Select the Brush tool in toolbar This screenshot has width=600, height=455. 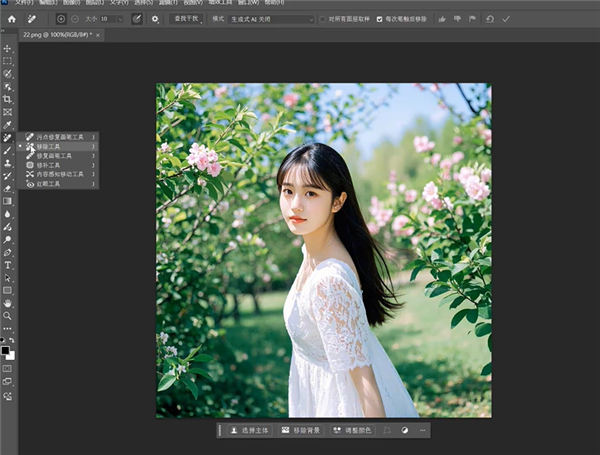click(7, 150)
